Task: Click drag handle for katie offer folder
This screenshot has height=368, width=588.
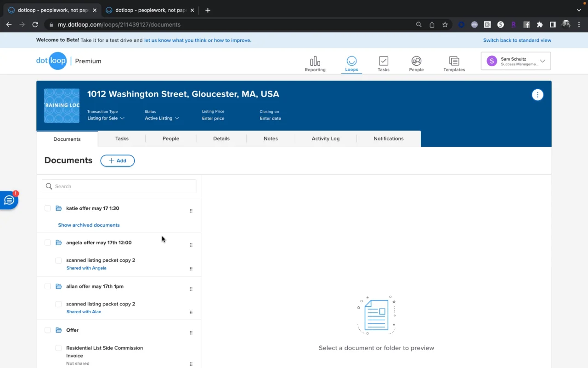Action: pyautogui.click(x=191, y=211)
